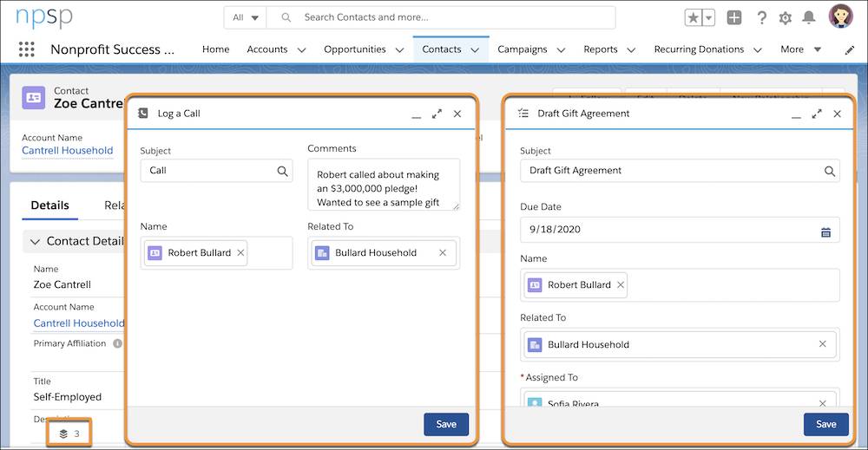
Task: Open Cantrell Household link under Contact Details
Action: coord(79,323)
